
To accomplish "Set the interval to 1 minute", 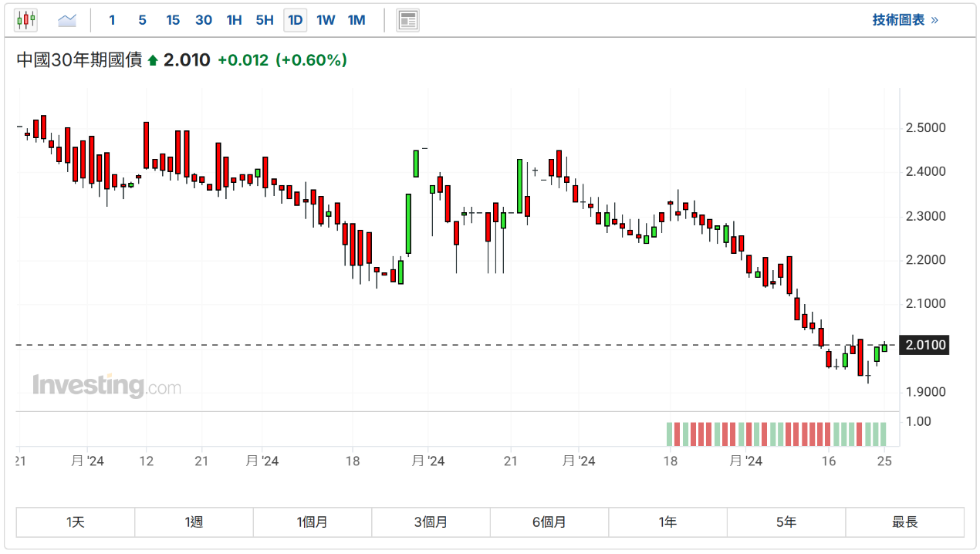I will [x=112, y=20].
